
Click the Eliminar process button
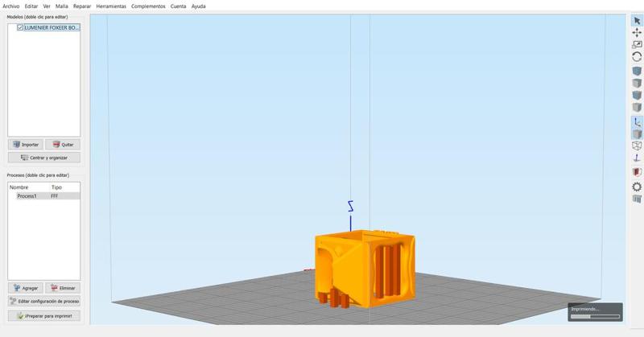click(x=63, y=288)
